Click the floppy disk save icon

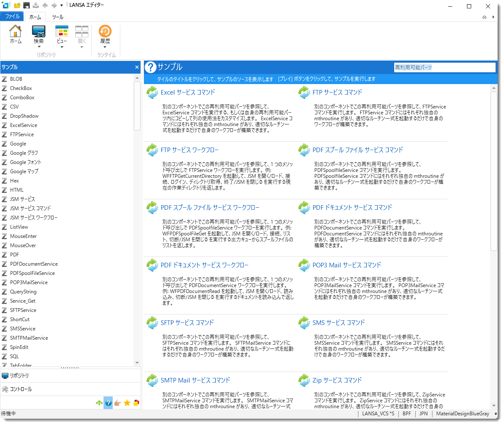[x=27, y=5]
